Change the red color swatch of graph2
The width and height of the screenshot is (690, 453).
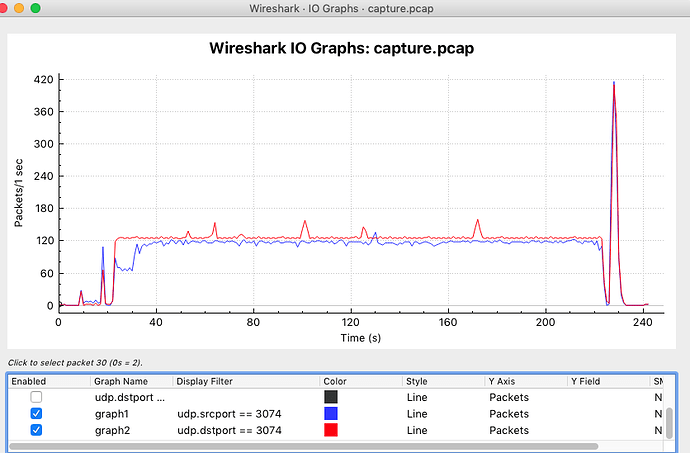(x=330, y=430)
